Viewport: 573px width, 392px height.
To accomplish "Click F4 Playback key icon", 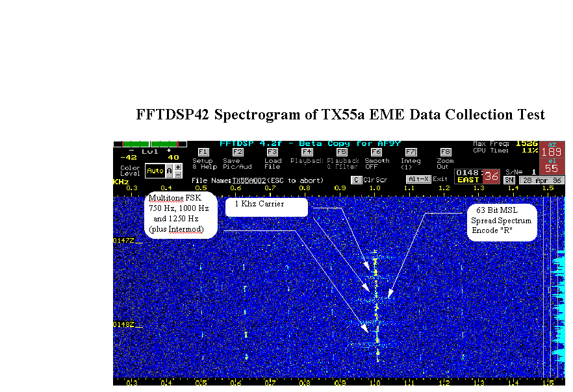I will tap(307, 151).
